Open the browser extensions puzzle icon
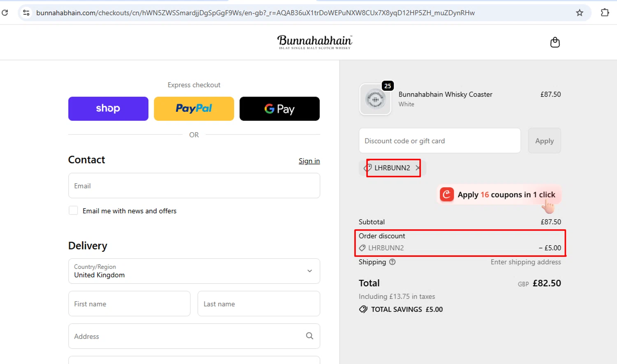 [605, 13]
